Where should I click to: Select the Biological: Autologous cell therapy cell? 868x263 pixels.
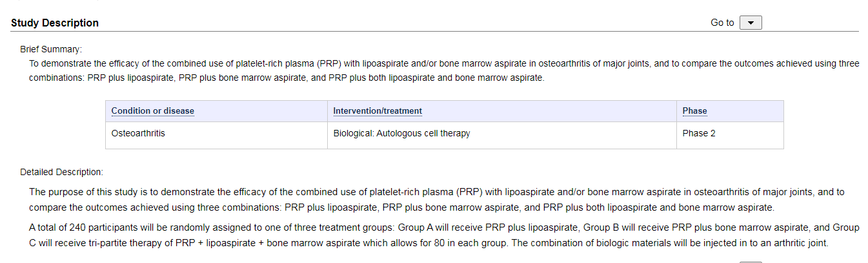coord(501,135)
